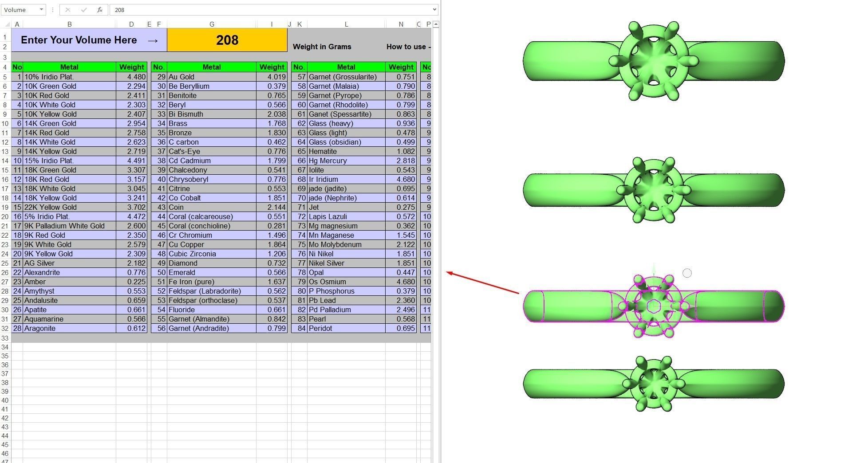Click the 'How to use -' label

pyautogui.click(x=409, y=47)
